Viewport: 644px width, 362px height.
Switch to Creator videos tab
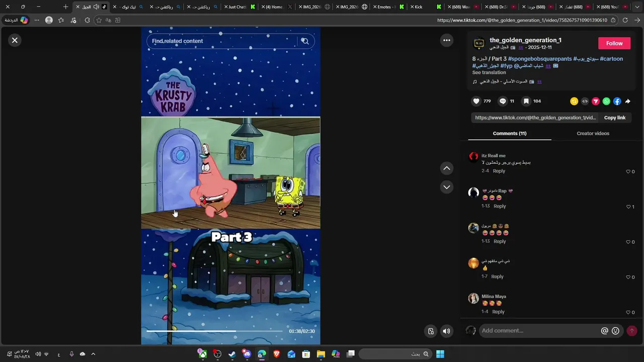(x=593, y=133)
